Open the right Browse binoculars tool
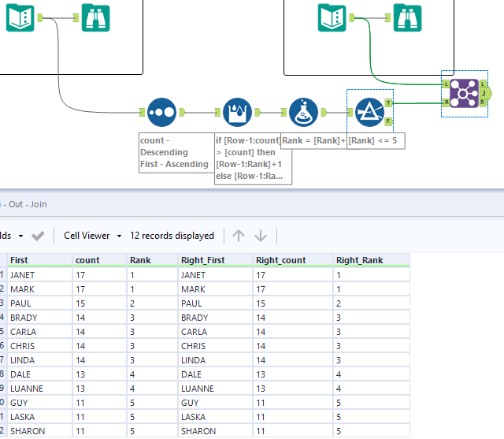Screen dimensions: 504x439 tap(408, 17)
